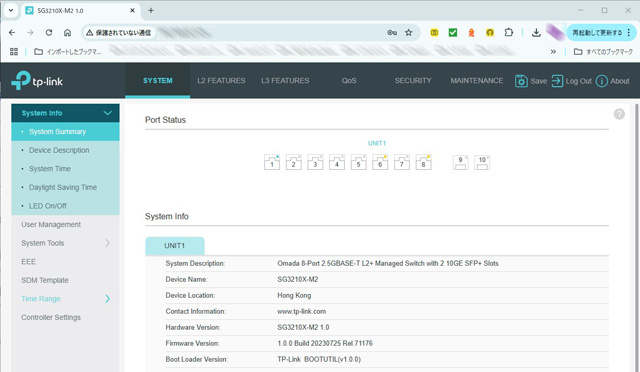Go back with browser back arrow

(12, 33)
